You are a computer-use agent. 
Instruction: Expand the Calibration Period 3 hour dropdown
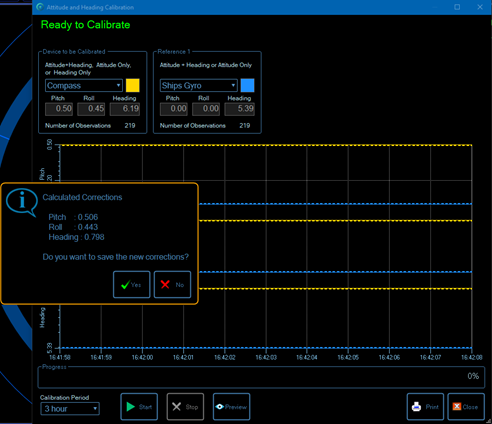click(70, 409)
